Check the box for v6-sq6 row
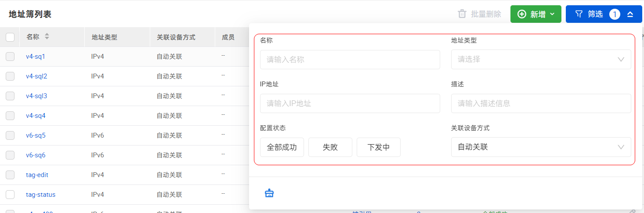644x213 pixels. tap(10, 155)
